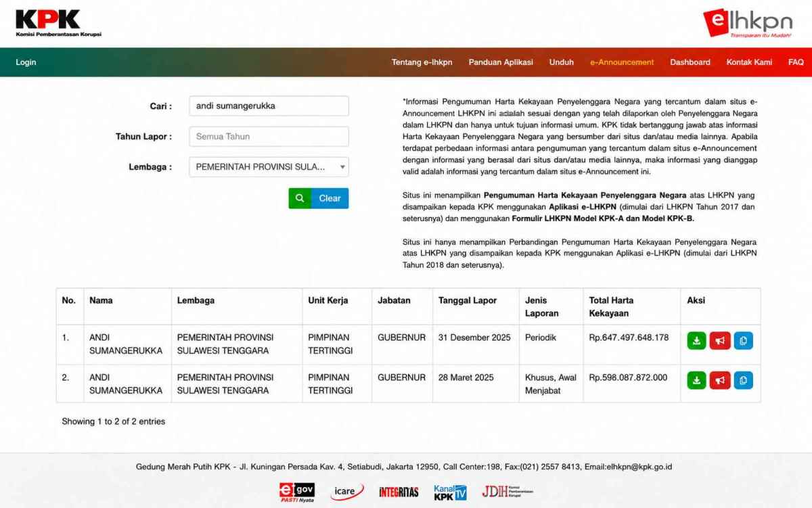The image size is (812, 508).
Task: Download the 31 Desember 2025 report
Action: coord(696,340)
